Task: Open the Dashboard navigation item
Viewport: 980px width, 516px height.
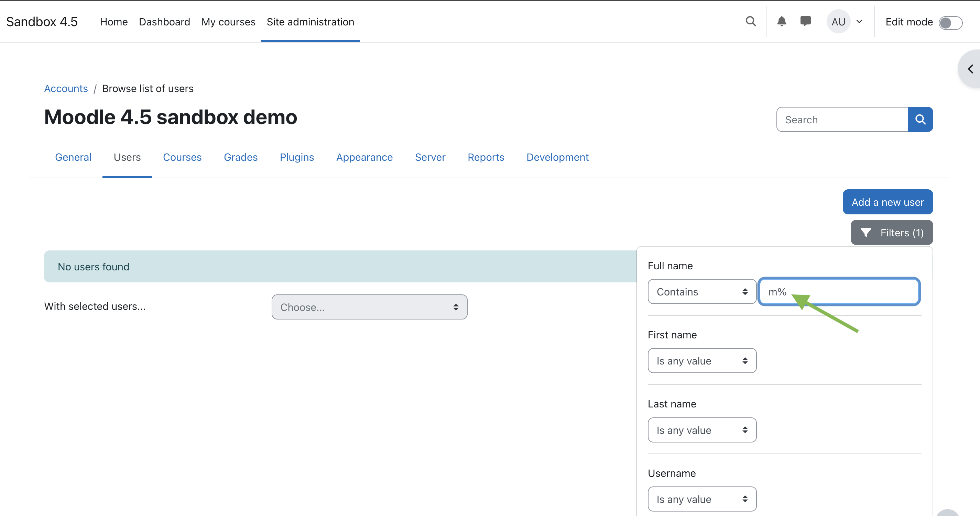Action: coord(164,22)
